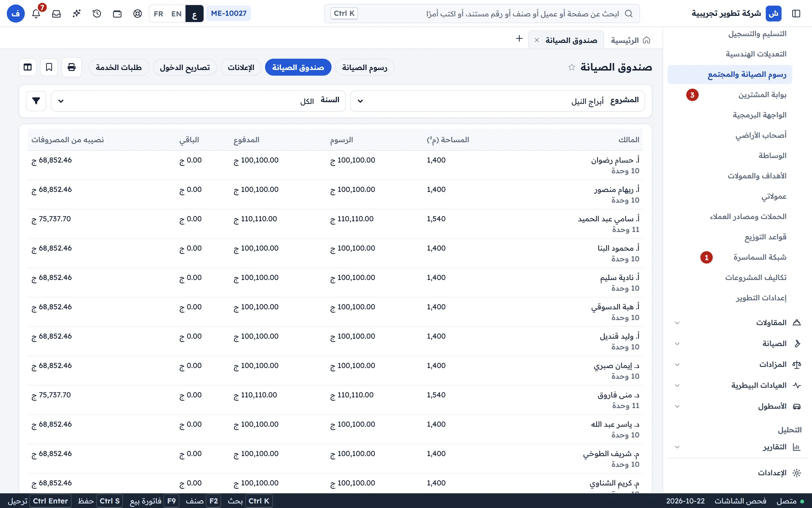This screenshot has width=812, height=508.
Task: Close the صندوق الصيانة tab
Action: point(537,40)
